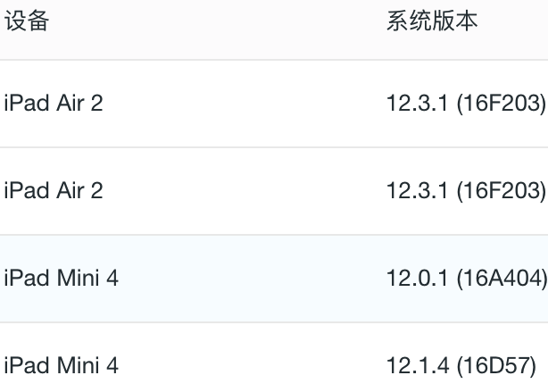This screenshot has height=392, width=548.
Task: Select the 12.0.1 version number in highlighted row
Action: click(417, 279)
